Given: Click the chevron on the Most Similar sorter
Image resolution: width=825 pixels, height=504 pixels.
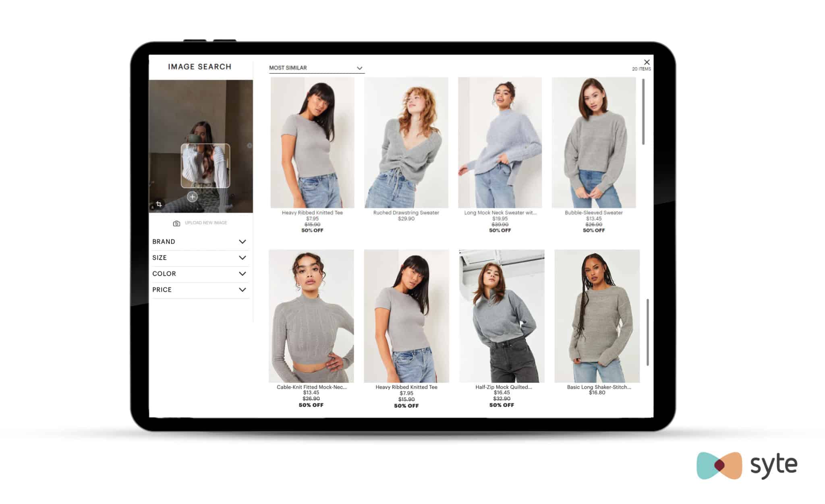Looking at the screenshot, I should pos(360,68).
